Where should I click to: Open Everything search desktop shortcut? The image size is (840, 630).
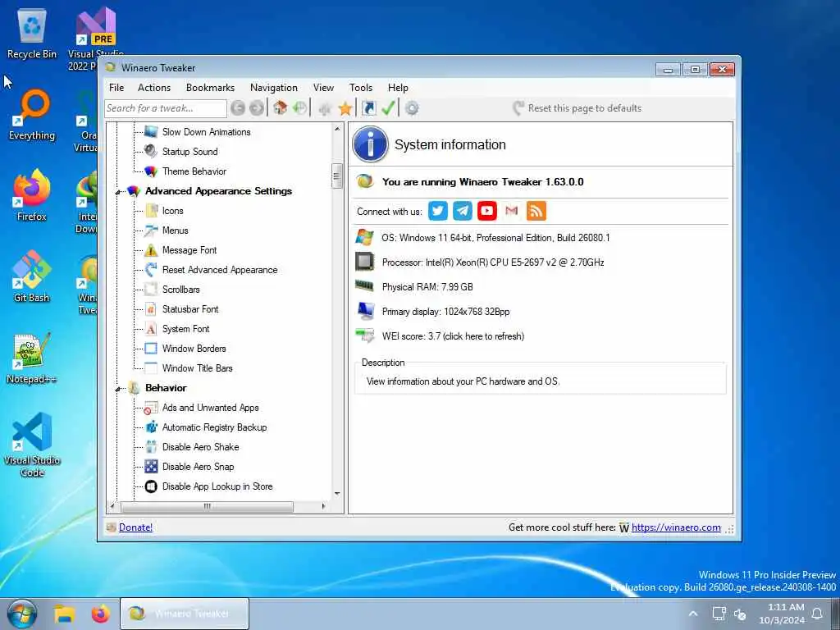click(32, 115)
